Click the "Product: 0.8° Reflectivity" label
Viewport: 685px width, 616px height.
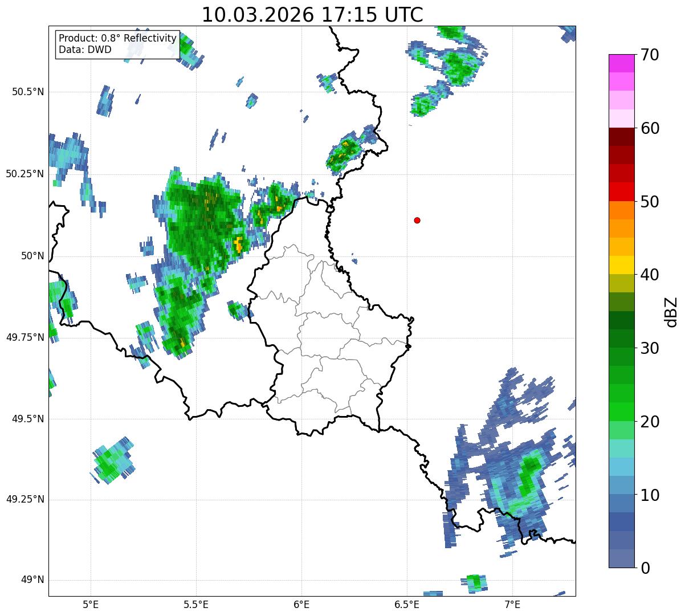pyautogui.click(x=118, y=38)
